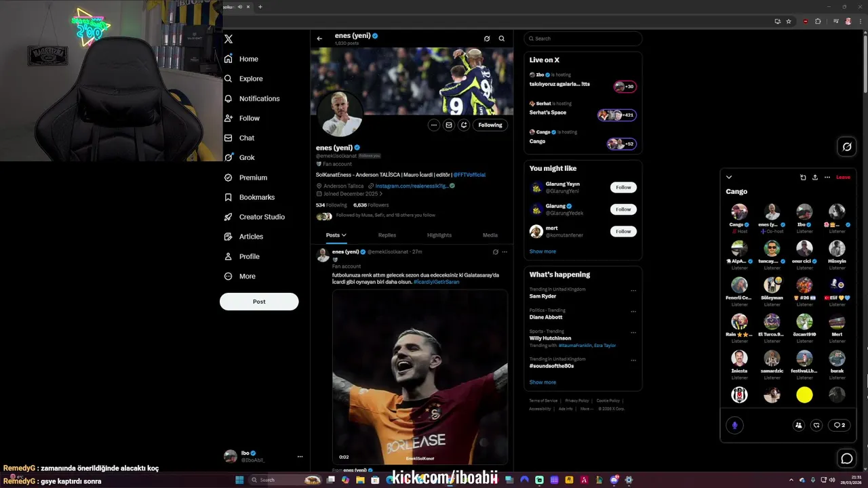Screen dimensions: 868x488
Task: Click the Grok icon in the profile header
Action: (487, 39)
